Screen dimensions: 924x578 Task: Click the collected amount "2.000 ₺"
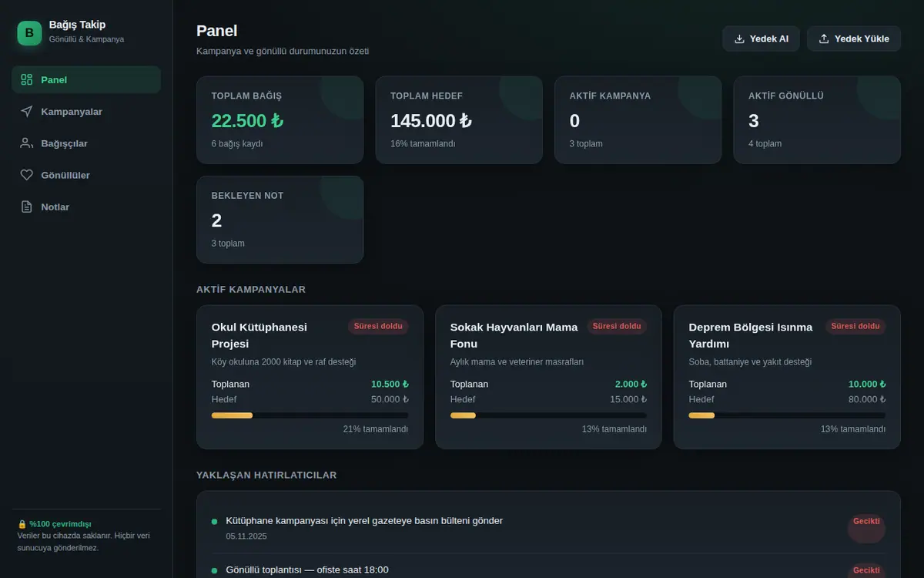coord(631,384)
